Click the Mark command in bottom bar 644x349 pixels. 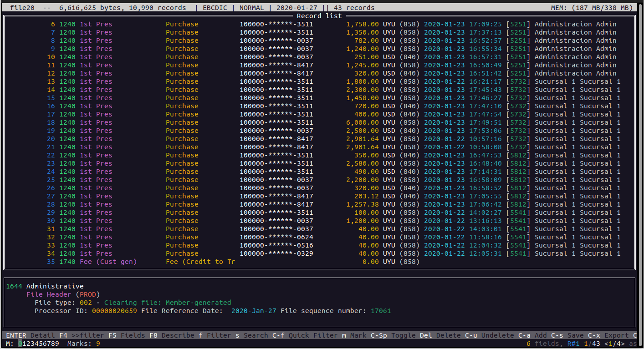(x=354, y=335)
